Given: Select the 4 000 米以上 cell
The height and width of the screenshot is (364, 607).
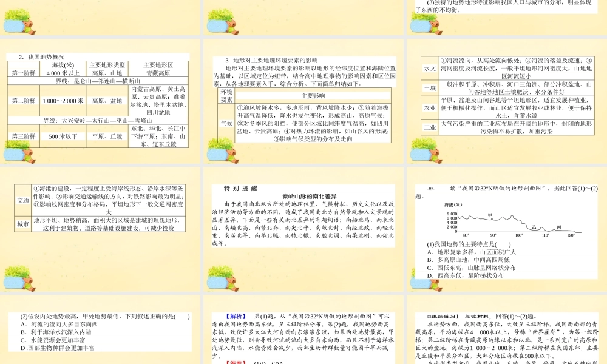Looking at the screenshot, I should click(63, 73).
